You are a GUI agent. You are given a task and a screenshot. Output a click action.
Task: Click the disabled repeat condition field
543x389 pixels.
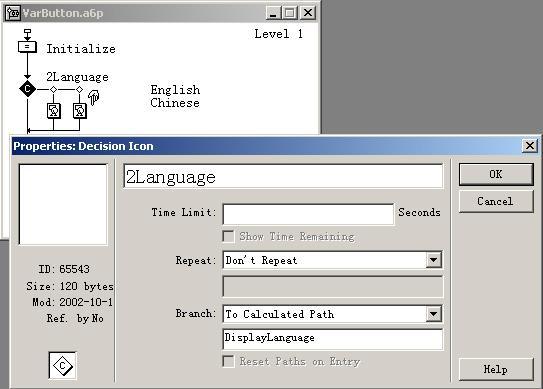[333, 286]
